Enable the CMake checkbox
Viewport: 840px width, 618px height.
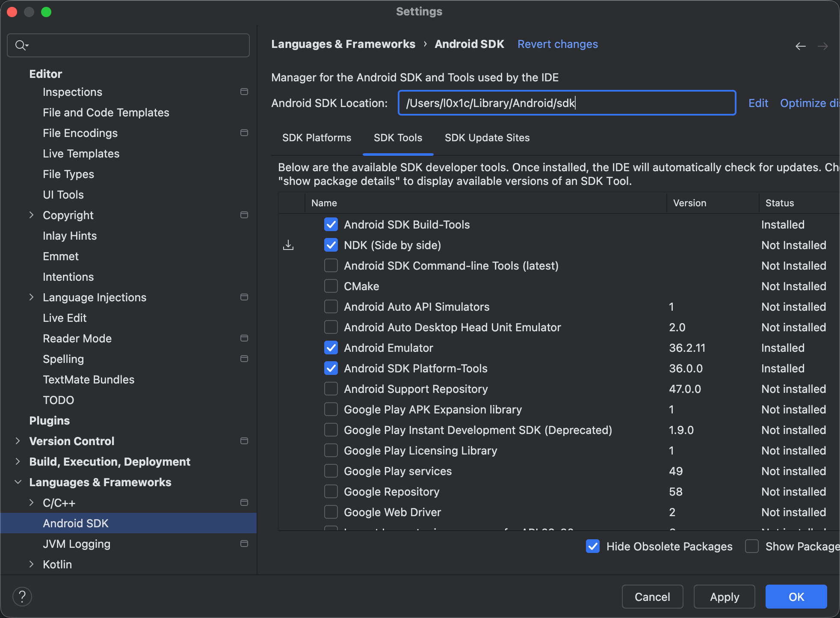coord(331,286)
